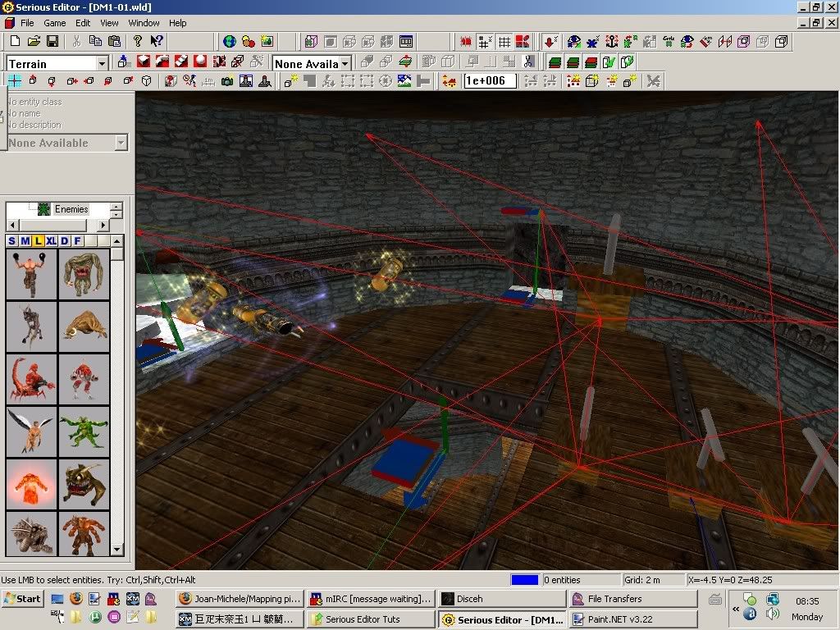Save the world with the floppy disk icon
Image resolution: width=840 pixels, height=630 pixels.
52,41
